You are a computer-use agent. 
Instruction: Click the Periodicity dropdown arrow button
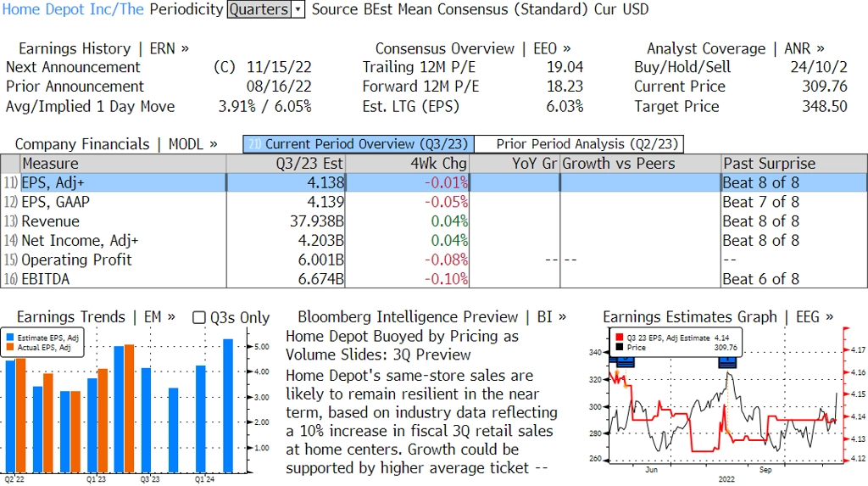pyautogui.click(x=298, y=9)
